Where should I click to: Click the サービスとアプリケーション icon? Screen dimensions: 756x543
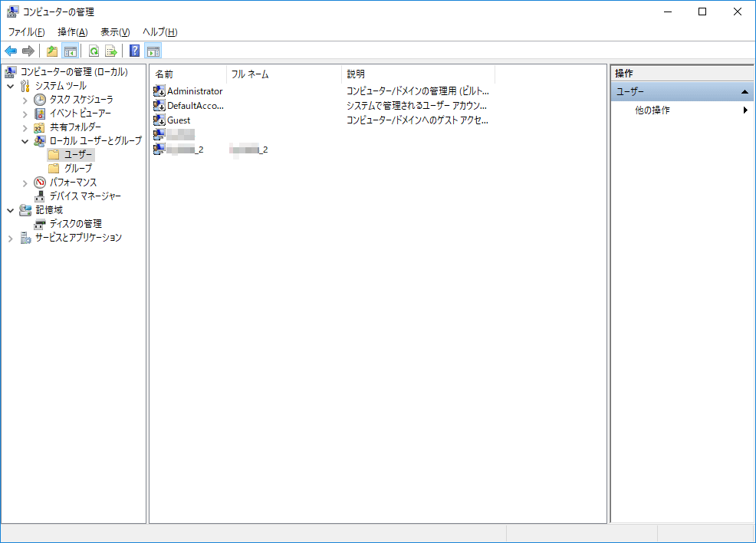[x=25, y=238]
